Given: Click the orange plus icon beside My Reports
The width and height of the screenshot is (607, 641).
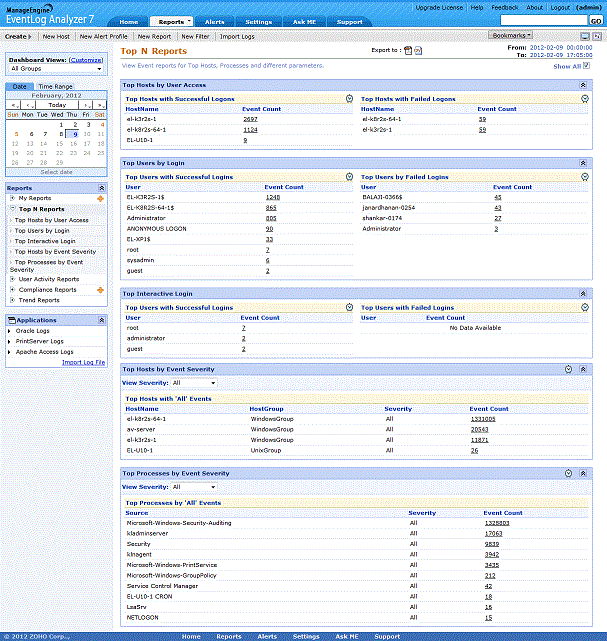Looking at the screenshot, I should [x=99, y=198].
